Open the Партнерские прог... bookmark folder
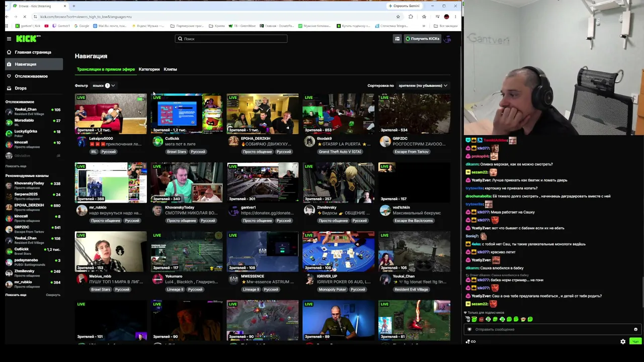The height and width of the screenshot is (362, 644). [x=187, y=26]
